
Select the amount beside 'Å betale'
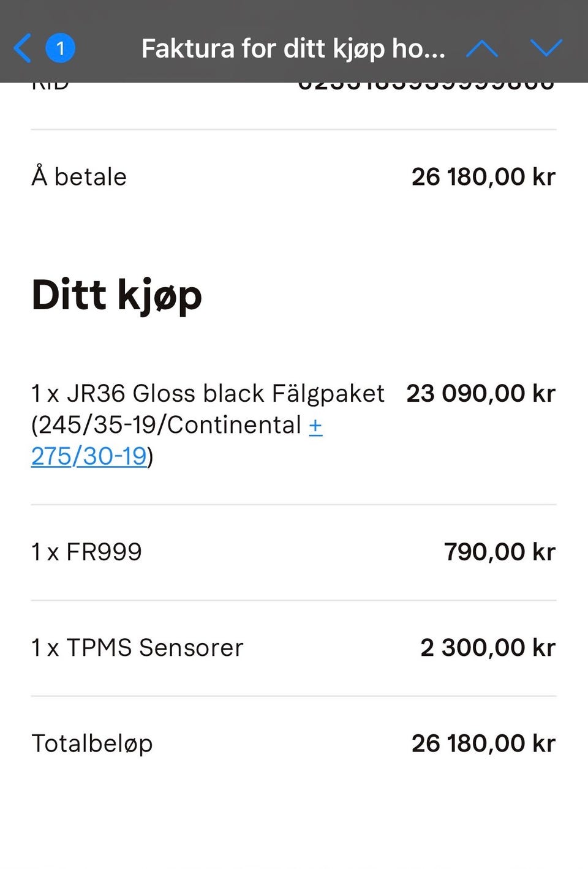click(x=483, y=177)
